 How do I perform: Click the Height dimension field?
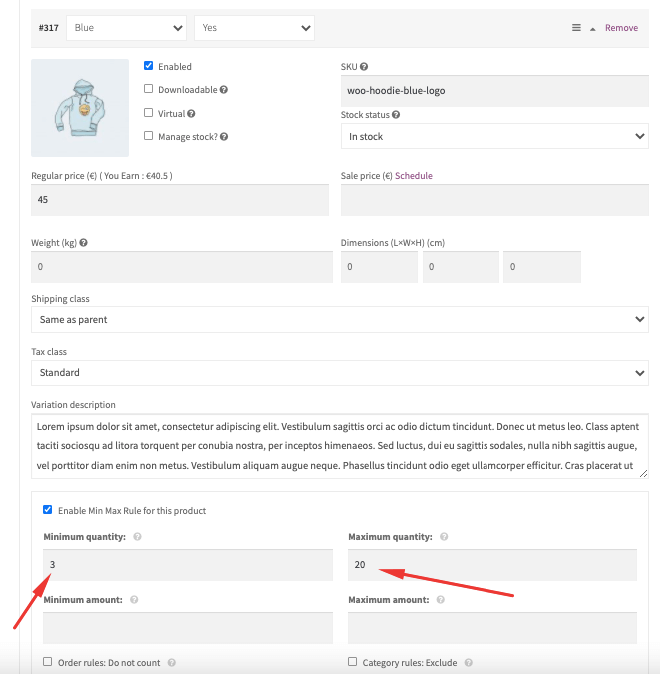pyautogui.click(x=542, y=267)
